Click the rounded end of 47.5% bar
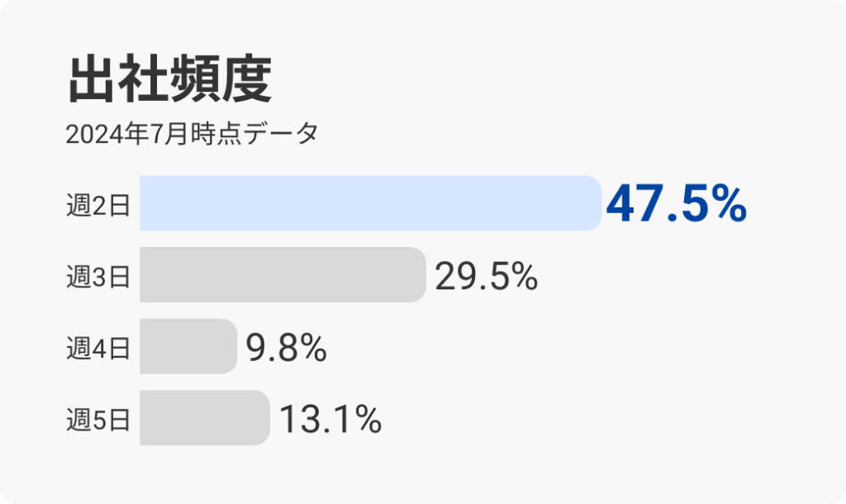Viewport: 846px width, 504px height. click(x=595, y=203)
